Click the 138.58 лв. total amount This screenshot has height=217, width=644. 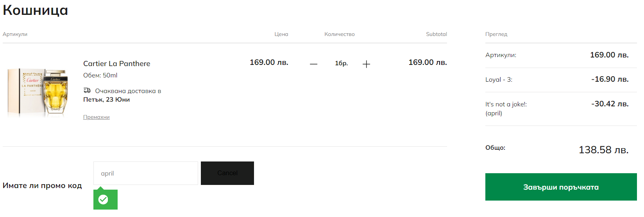(x=603, y=150)
